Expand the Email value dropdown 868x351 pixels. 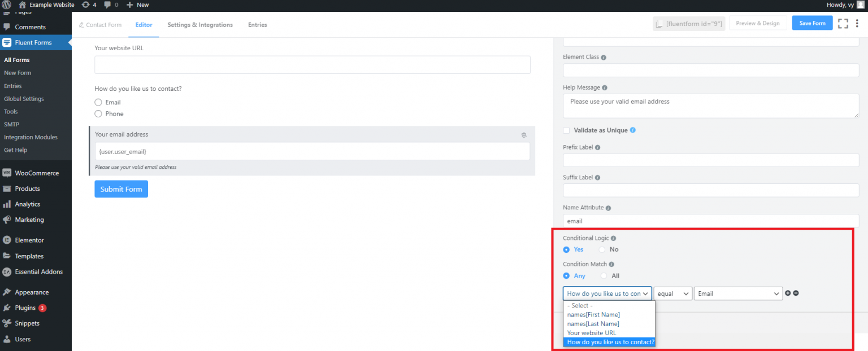click(x=738, y=293)
